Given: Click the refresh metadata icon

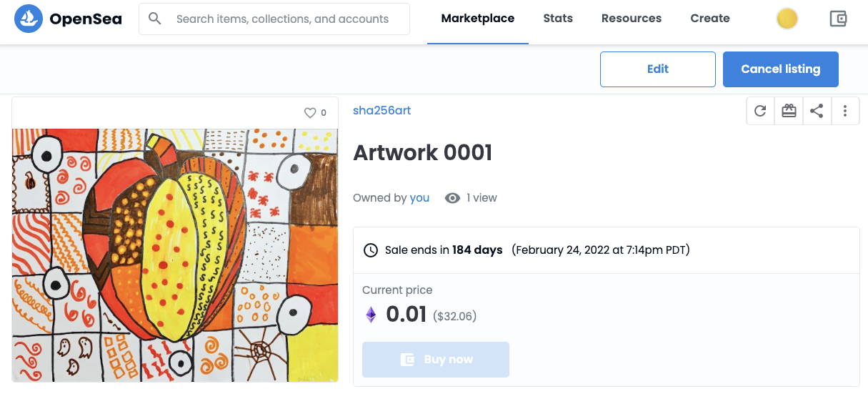Looking at the screenshot, I should coord(760,111).
